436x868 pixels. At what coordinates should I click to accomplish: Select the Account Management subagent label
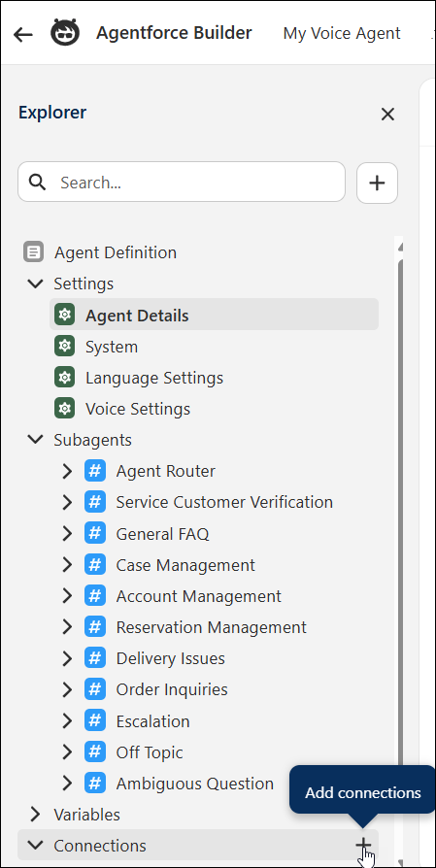pyautogui.click(x=198, y=596)
